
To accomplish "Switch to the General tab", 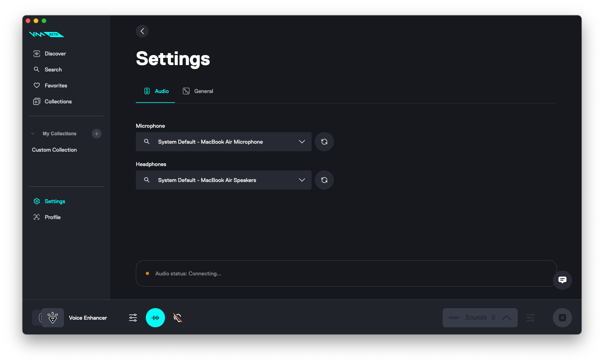I will 198,91.
